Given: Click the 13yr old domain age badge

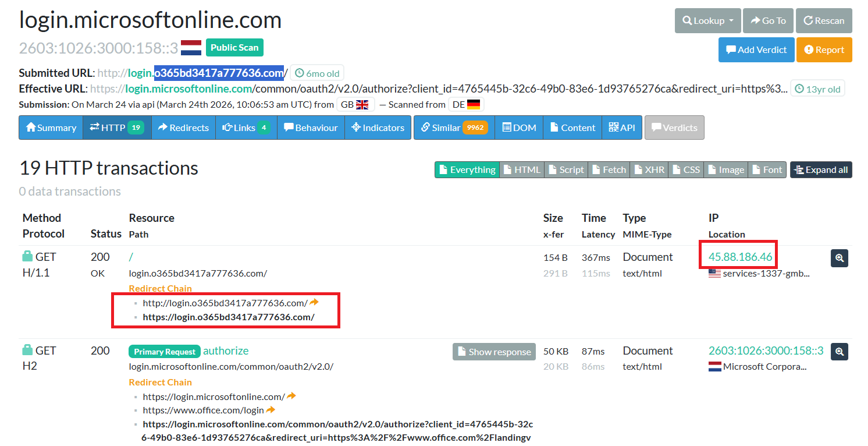Looking at the screenshot, I should (817, 89).
